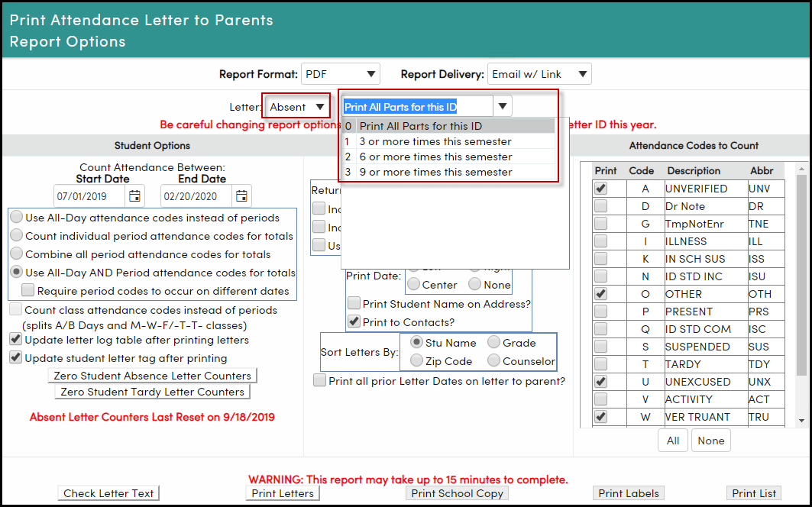Check Print all prior Letter Dates option

320,381
